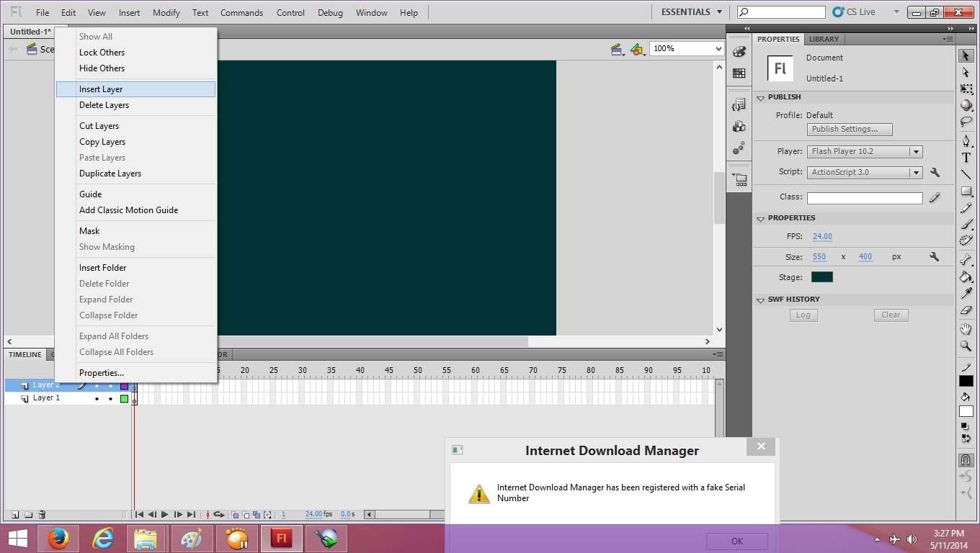Open the Edit Scene dropdown icon
This screenshot has height=553, width=980.
[618, 49]
